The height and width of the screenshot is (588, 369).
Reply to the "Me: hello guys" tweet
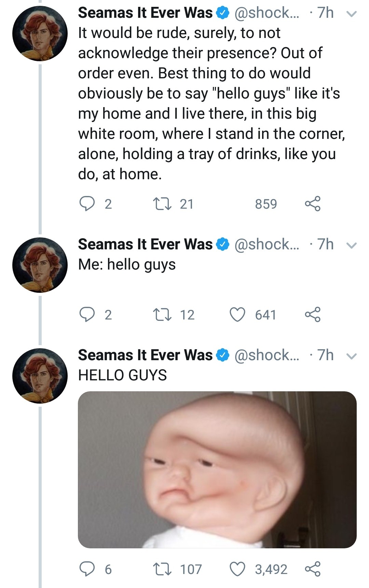(87, 315)
